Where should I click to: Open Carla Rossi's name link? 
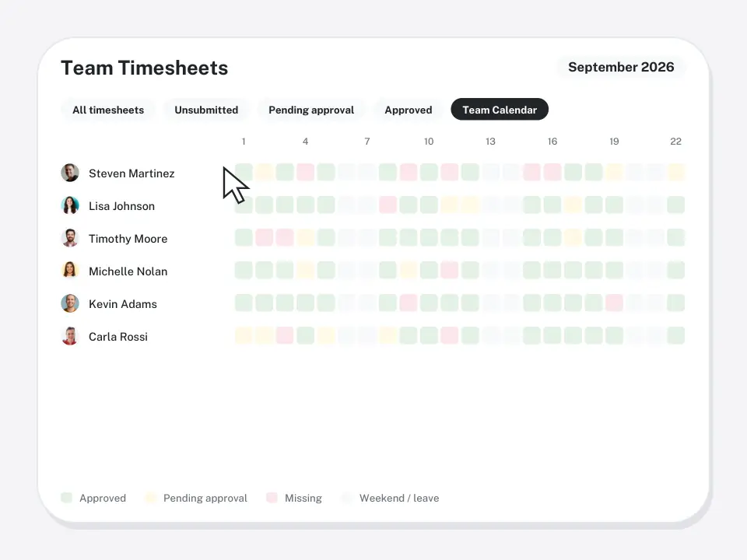118,337
